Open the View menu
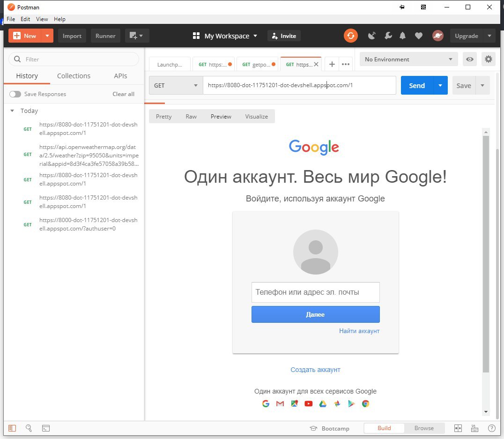The width and height of the screenshot is (504, 439). click(x=42, y=19)
